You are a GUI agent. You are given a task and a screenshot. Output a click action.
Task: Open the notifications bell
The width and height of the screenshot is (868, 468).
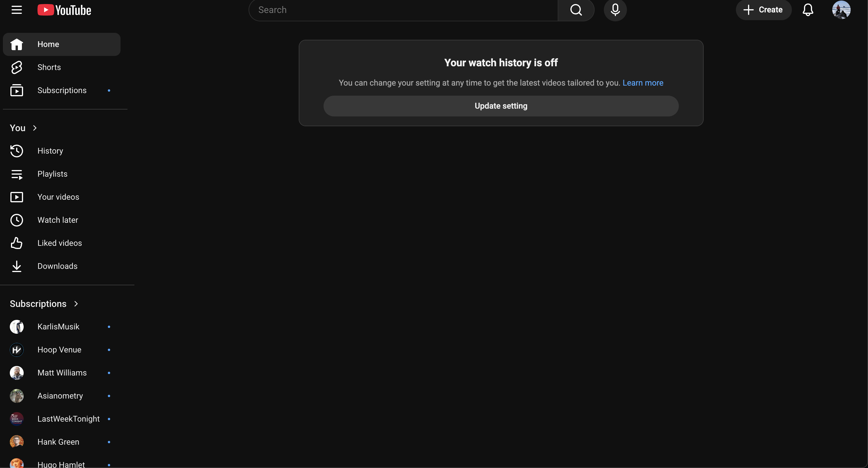tap(808, 10)
